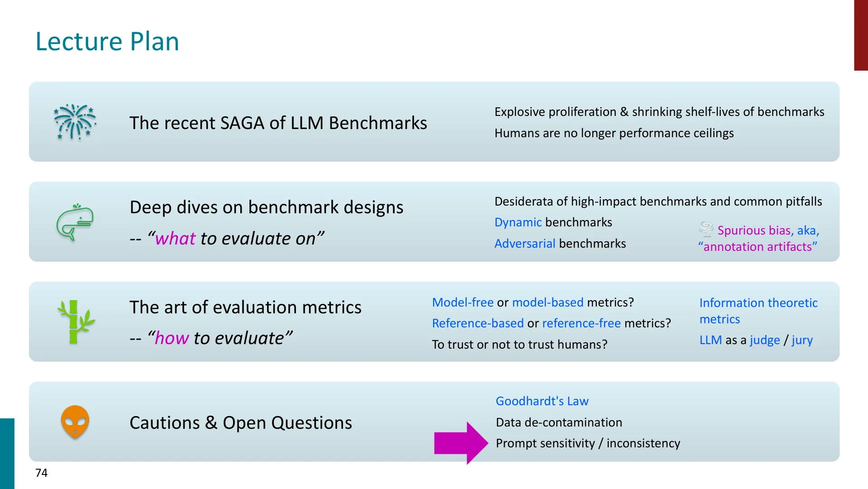Image resolution: width=868 pixels, height=489 pixels.
Task: Click the 'annotation artifacts' quoted text
Action: (758, 247)
